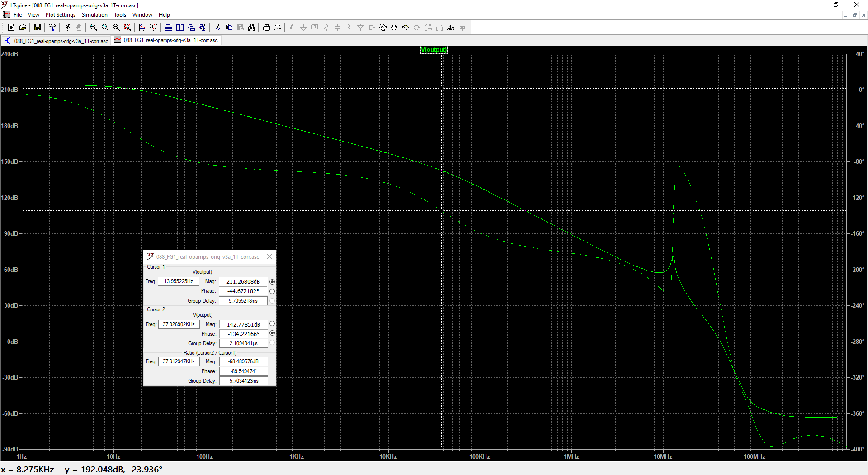
Task: Click the save floppy disk icon
Action: click(38, 28)
